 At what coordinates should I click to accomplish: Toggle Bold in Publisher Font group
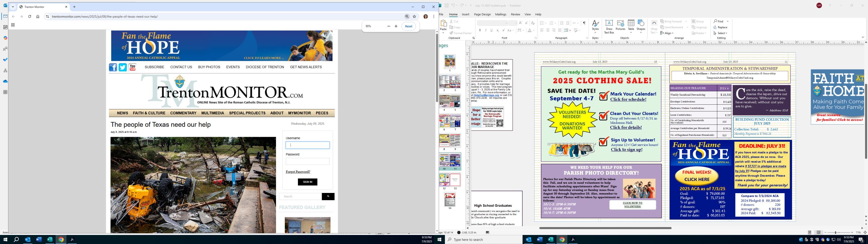coord(480,30)
